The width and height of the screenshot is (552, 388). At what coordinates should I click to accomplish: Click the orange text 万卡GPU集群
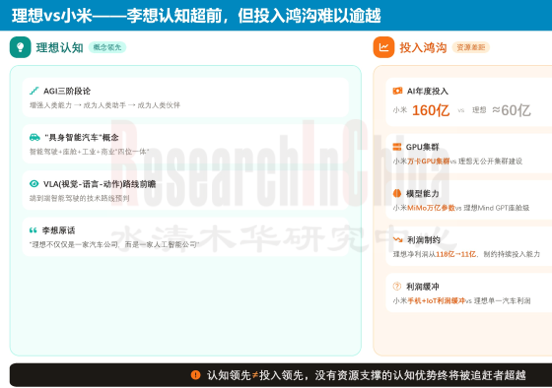429,161
